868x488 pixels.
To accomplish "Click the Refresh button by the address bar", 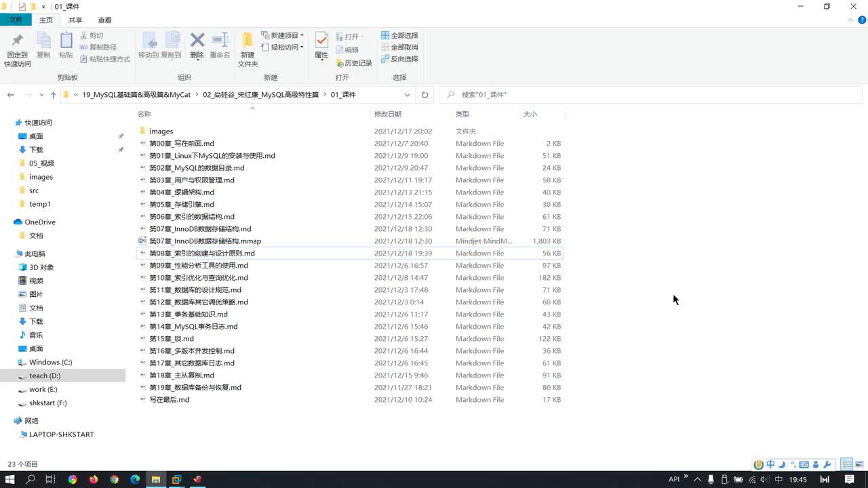I will [425, 95].
